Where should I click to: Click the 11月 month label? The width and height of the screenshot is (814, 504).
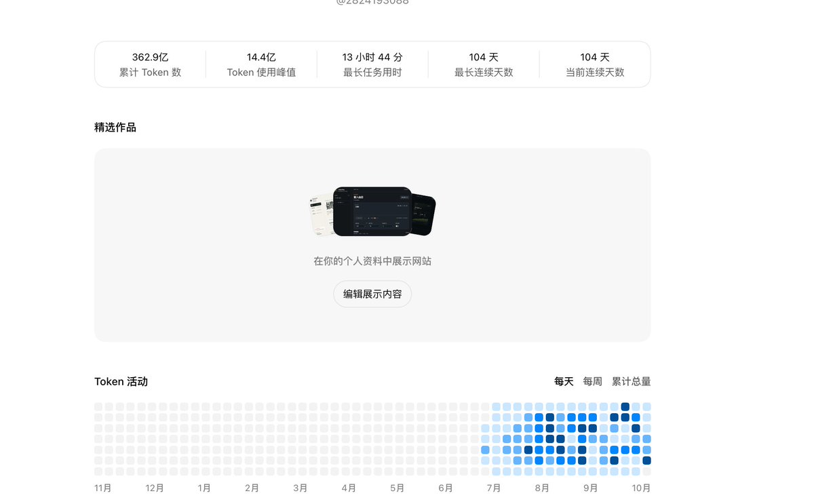103,488
